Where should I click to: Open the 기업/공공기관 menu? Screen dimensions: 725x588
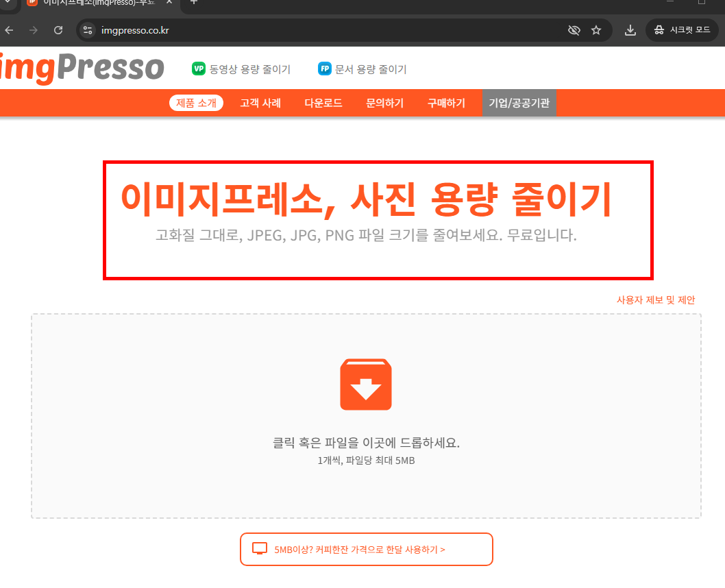click(519, 102)
